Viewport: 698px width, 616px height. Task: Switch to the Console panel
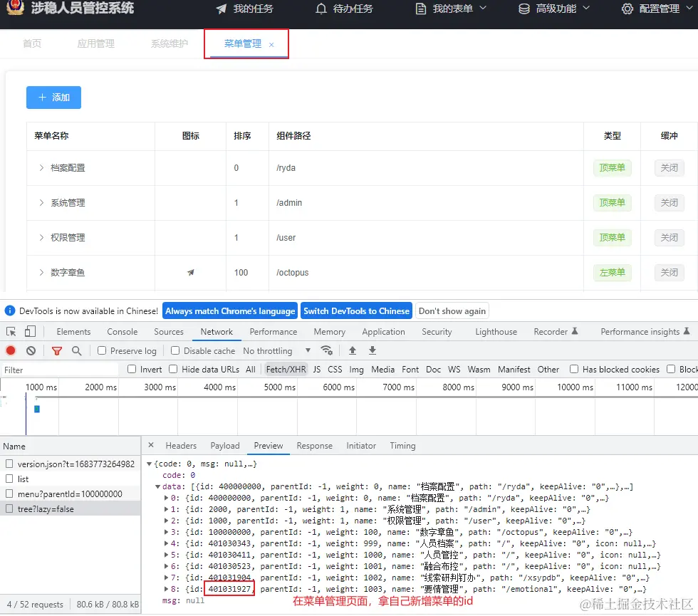pos(122,332)
